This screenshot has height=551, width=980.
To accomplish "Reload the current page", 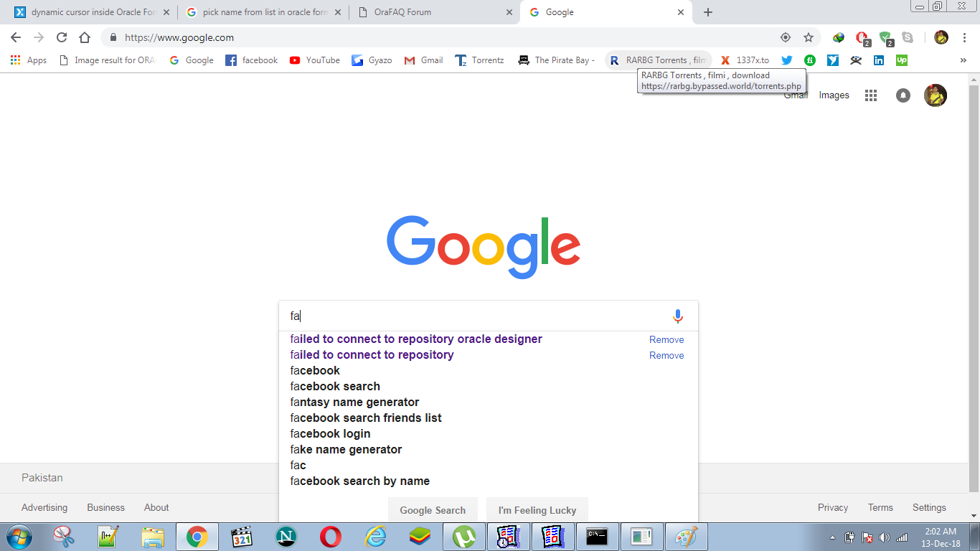I will tap(62, 37).
